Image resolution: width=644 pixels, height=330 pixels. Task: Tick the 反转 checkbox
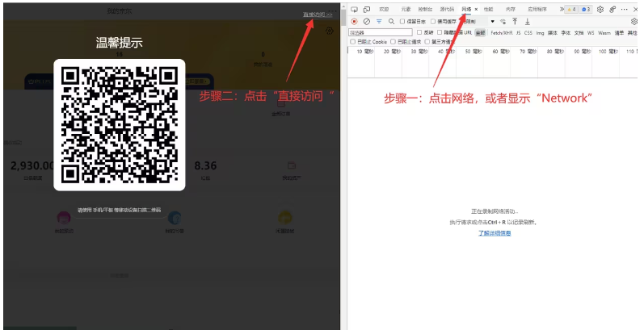[x=419, y=32]
